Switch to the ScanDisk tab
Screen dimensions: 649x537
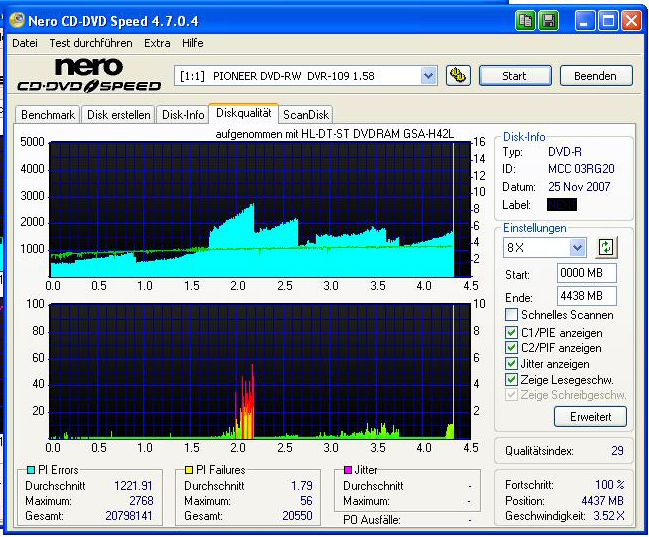coord(306,115)
